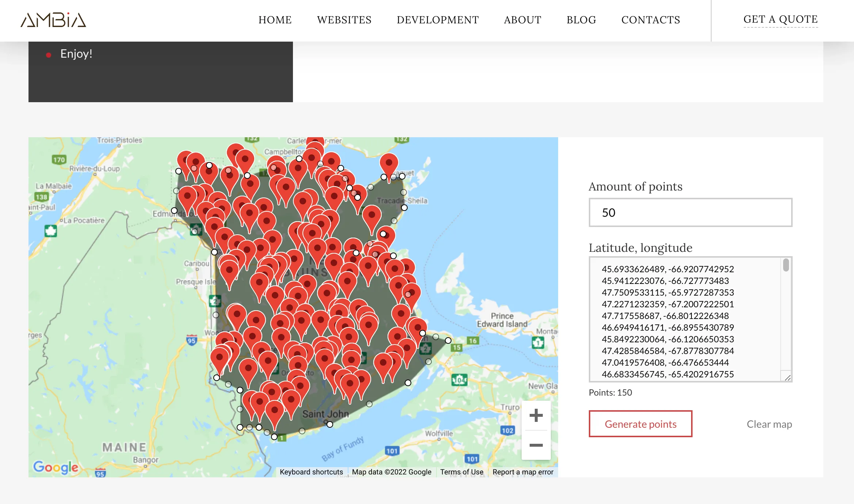Click the MAINE map label

pyautogui.click(x=124, y=447)
